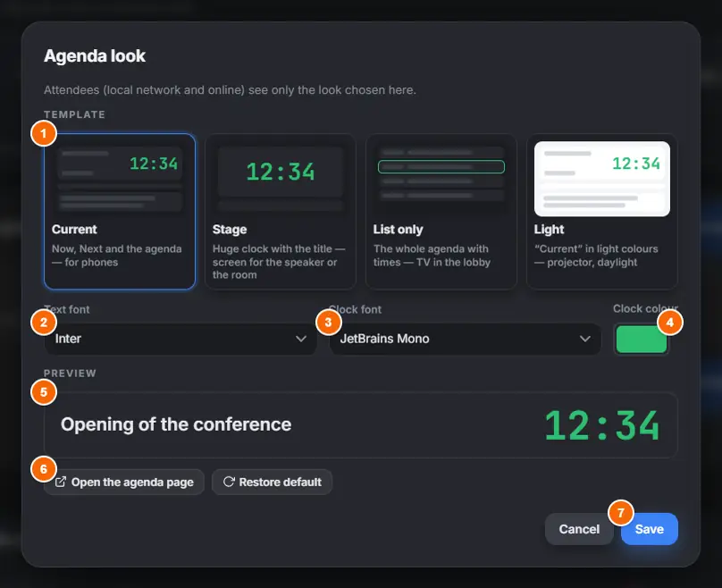Viewport: 722px width, 588px height.
Task: Click the "The whole agenda with times" description
Action: click(x=432, y=255)
